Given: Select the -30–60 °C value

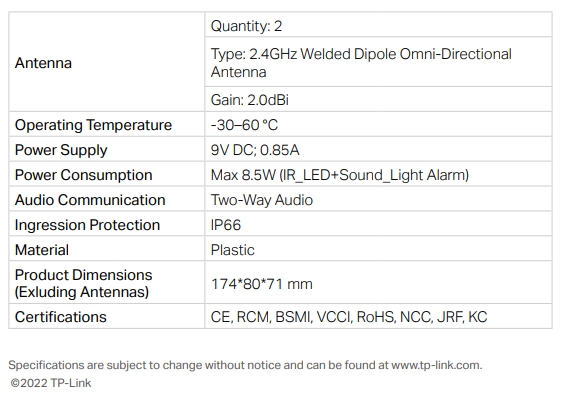Looking at the screenshot, I should 244,125.
